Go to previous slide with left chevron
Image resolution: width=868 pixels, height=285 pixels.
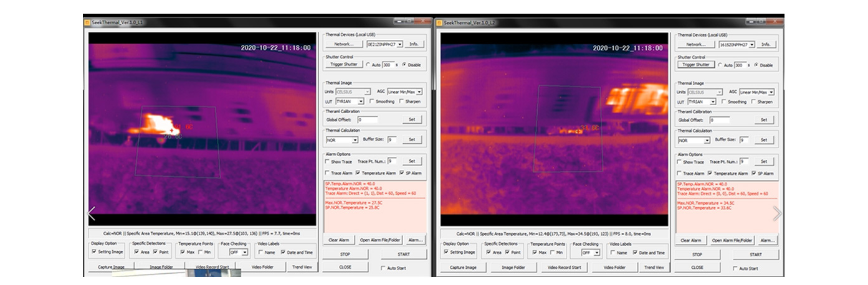click(91, 213)
